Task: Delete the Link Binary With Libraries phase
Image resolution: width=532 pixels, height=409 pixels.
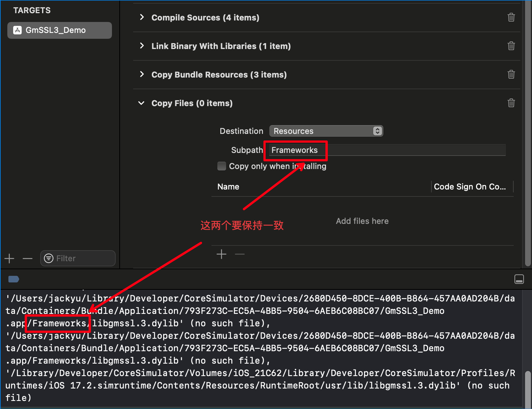Action: click(x=511, y=46)
